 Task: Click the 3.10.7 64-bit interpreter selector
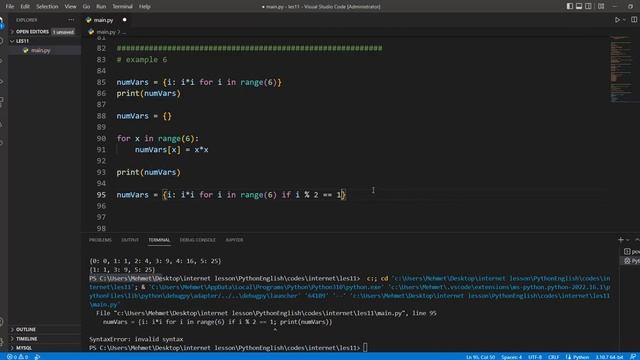pos(609,357)
